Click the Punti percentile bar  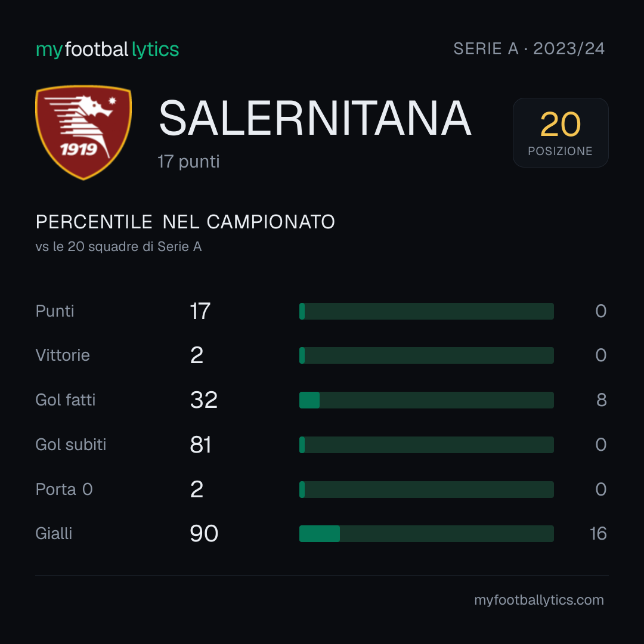426,311
